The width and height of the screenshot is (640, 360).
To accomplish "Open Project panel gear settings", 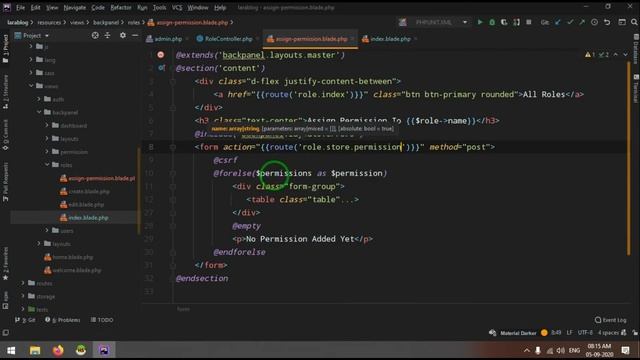I will coord(122,36).
